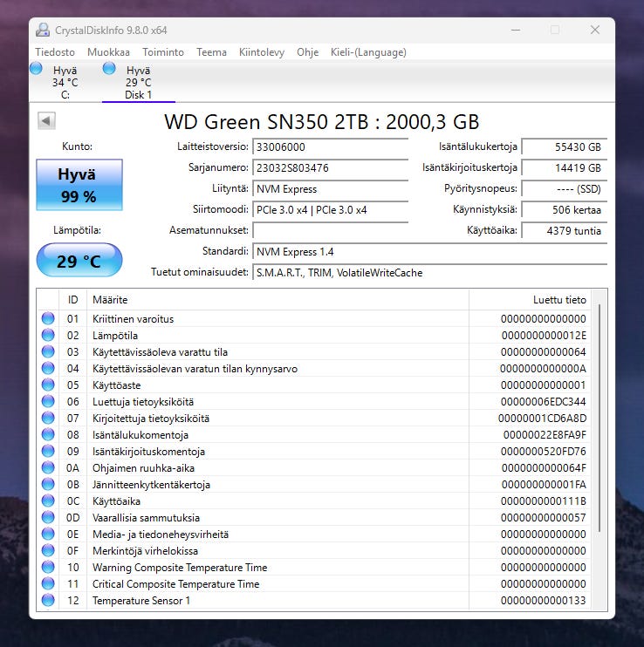Click status orb for Warning Composite Temperature Time
644x647 pixels.
48,567
